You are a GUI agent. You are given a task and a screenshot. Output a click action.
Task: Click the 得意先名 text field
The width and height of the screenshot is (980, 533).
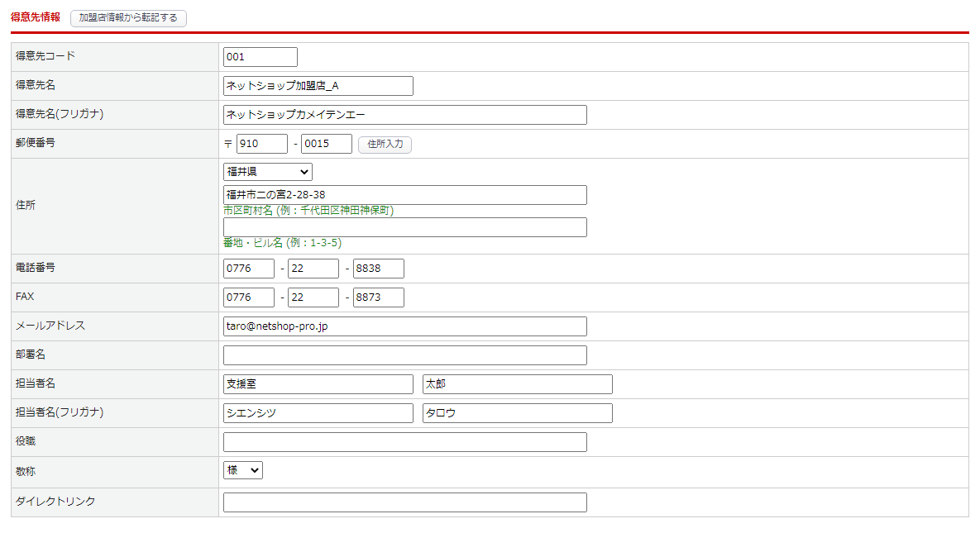(x=318, y=86)
